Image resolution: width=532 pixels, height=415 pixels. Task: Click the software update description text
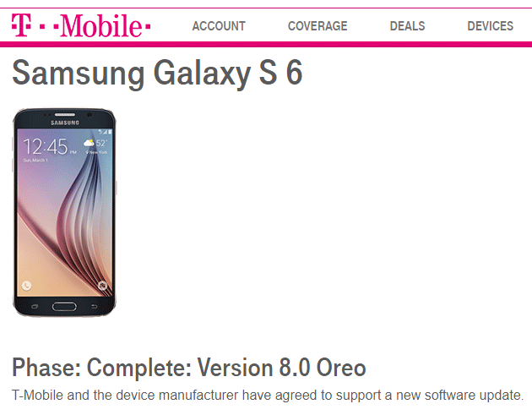click(x=268, y=396)
